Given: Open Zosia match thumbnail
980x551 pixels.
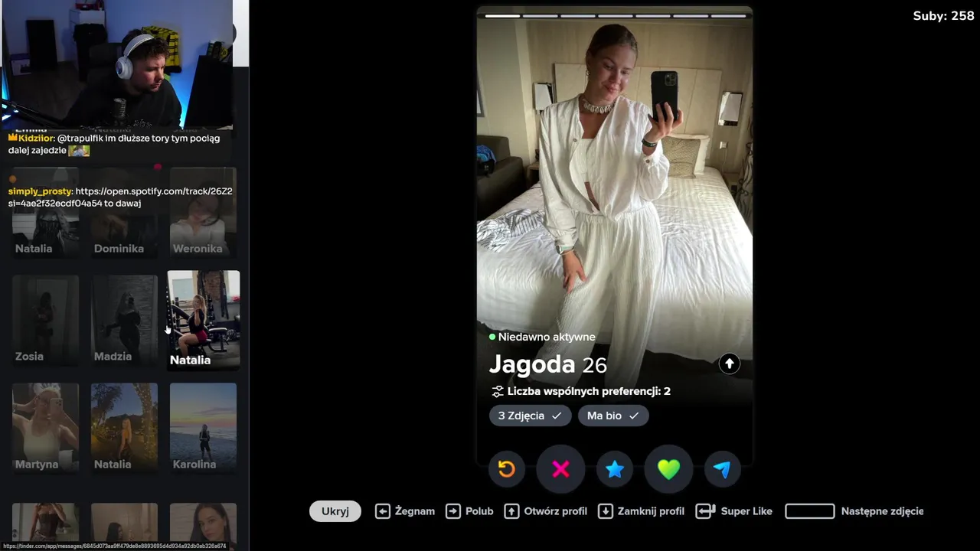Looking at the screenshot, I should [x=45, y=320].
